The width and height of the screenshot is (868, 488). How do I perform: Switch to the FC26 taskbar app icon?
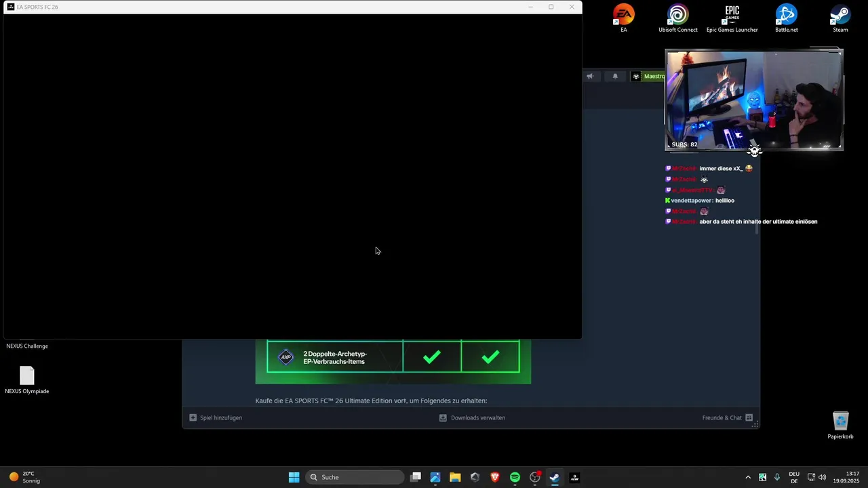click(x=574, y=477)
